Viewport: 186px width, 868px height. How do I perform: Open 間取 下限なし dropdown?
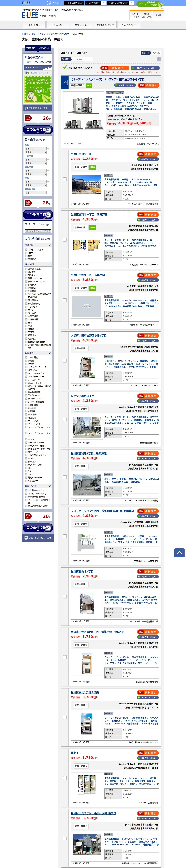click(35, 182)
